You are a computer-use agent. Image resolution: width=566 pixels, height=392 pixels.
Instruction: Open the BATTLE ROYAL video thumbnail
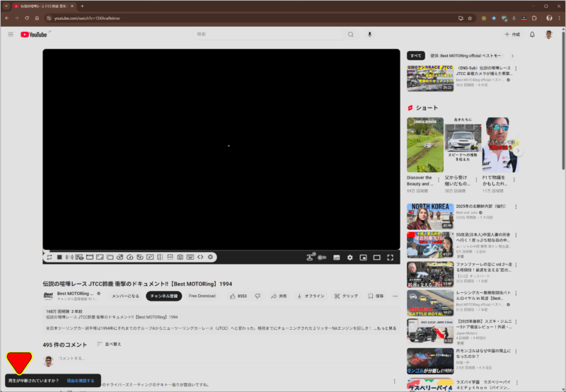[430, 304]
